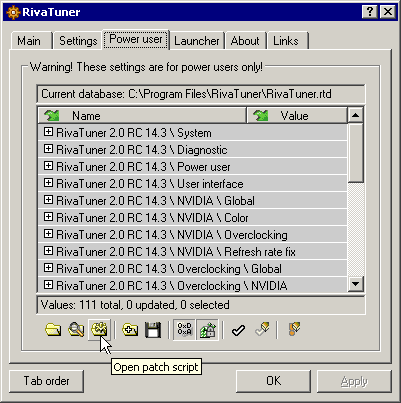Screen dimensions: 401x403
Task: Click the list scrollbar down arrow
Action: point(355,284)
